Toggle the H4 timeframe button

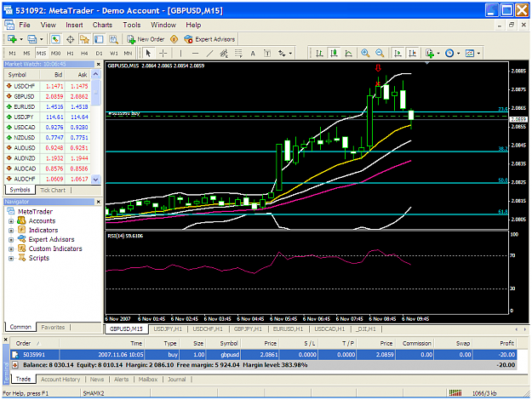point(84,54)
